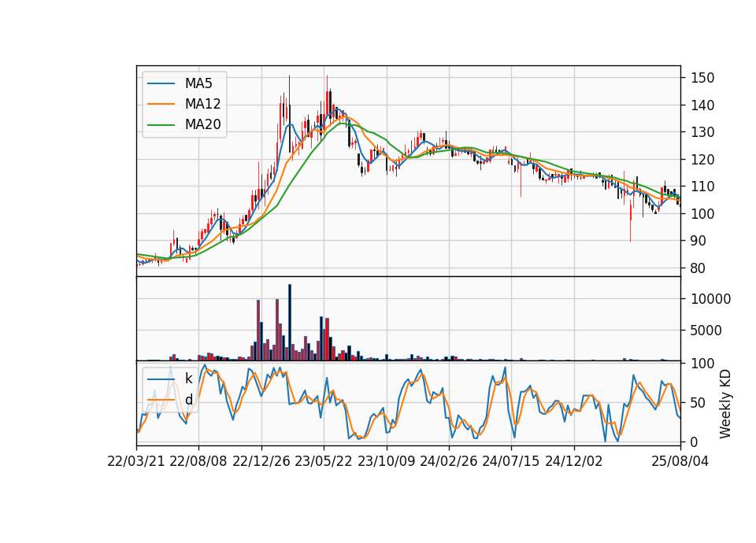This screenshot has height=543, width=756.
Task: Click the 80 price axis label
Action: 699,268
